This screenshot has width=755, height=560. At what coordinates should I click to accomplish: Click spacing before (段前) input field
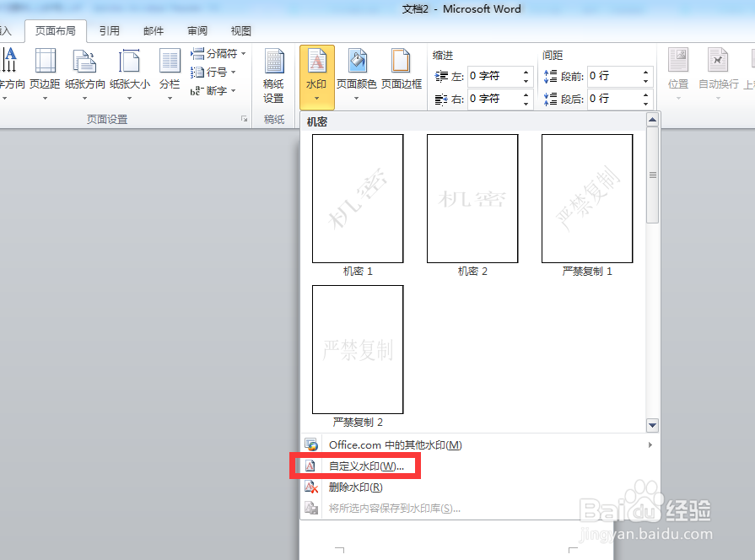[614, 76]
